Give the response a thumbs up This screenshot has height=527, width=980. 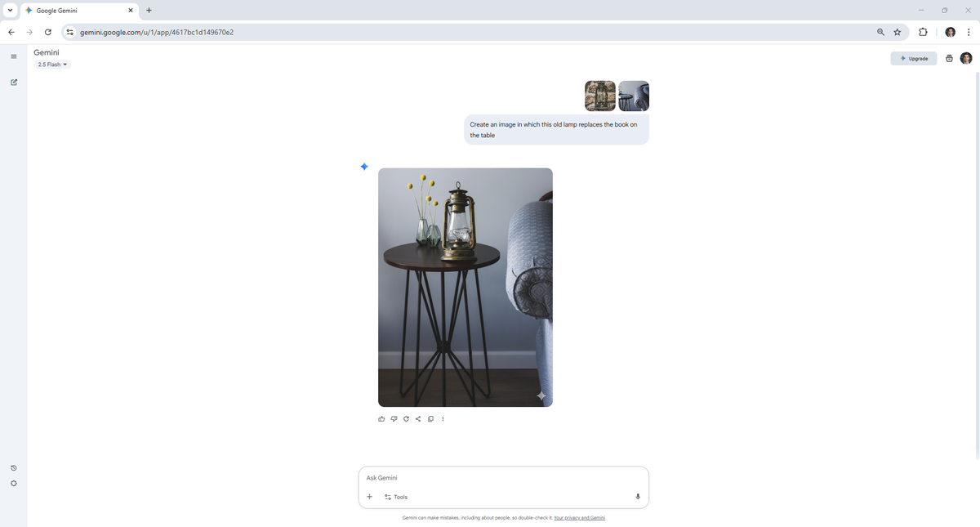tap(381, 419)
